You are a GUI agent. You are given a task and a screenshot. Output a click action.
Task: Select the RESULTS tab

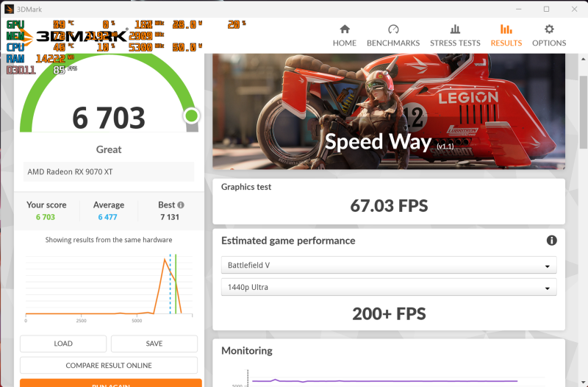pos(506,35)
